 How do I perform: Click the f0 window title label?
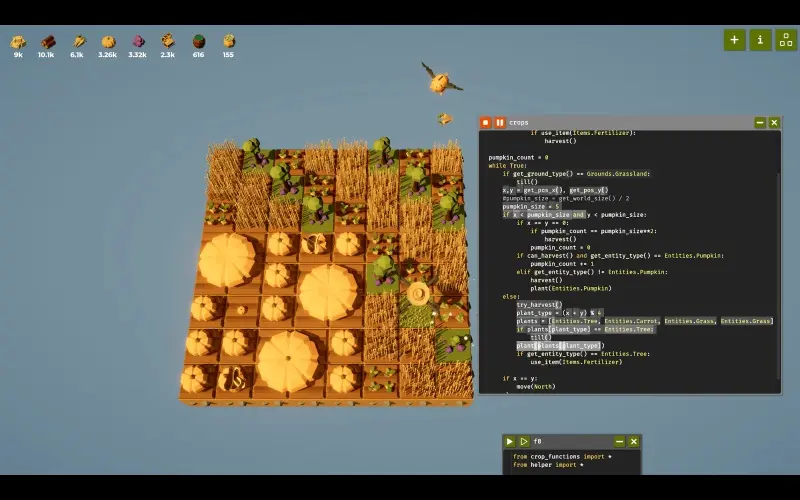pyautogui.click(x=538, y=441)
